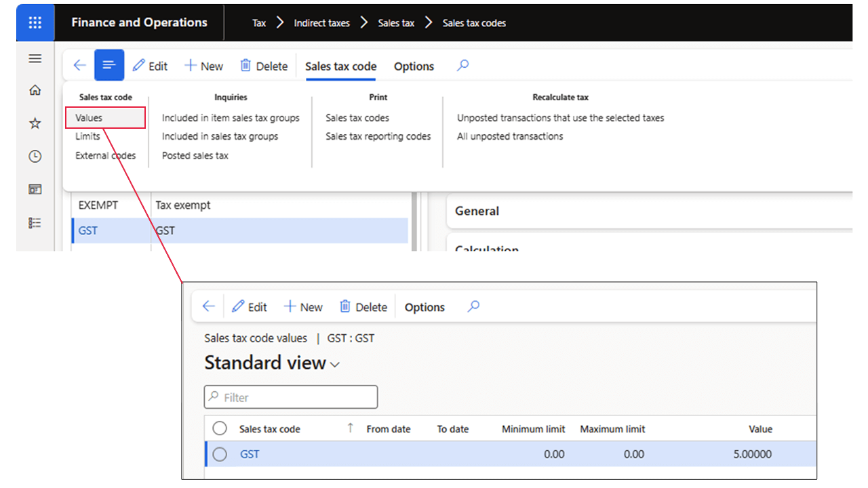868x488 pixels.
Task: Select the GST row radio button
Action: point(220,454)
